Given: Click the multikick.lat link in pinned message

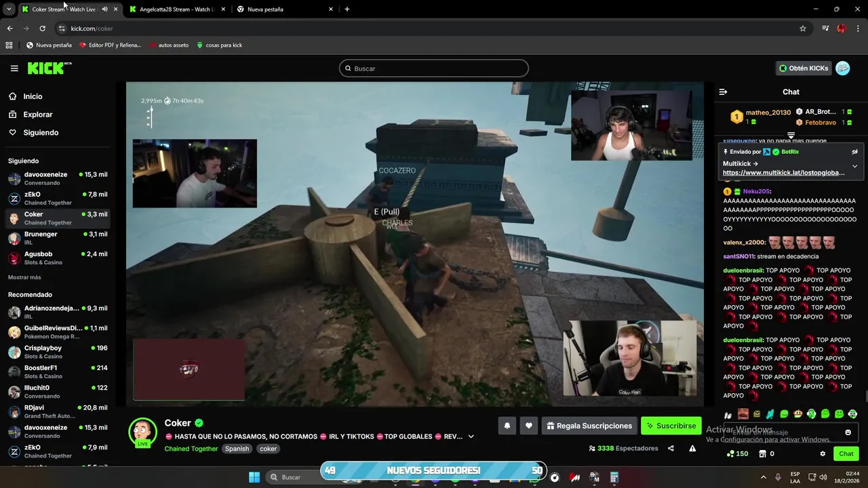Looking at the screenshot, I should pos(784,173).
